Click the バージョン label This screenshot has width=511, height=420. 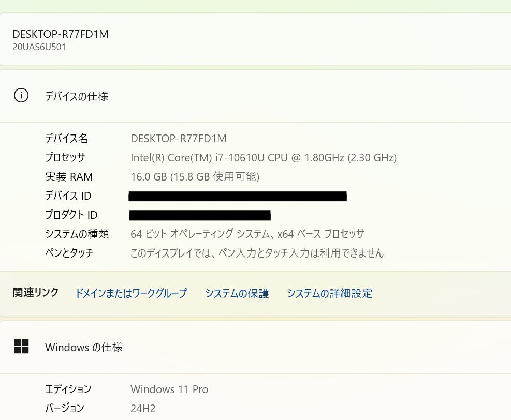click(x=65, y=408)
